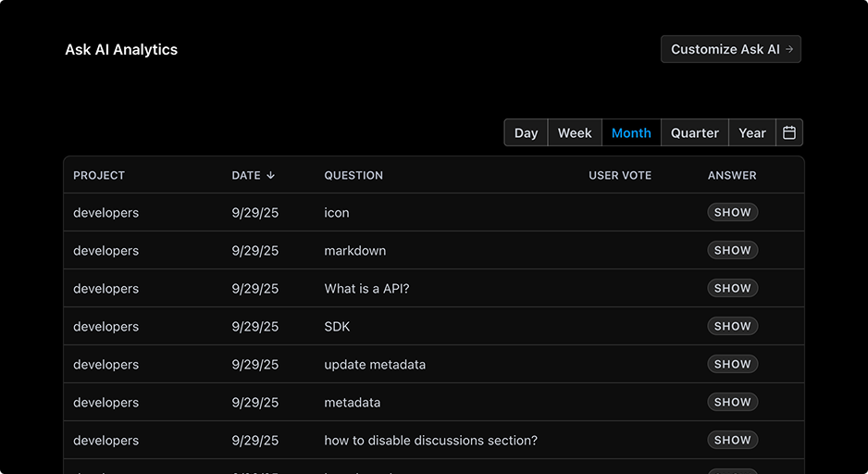The height and width of the screenshot is (474, 868).
Task: Select the Week range option
Action: point(575,133)
